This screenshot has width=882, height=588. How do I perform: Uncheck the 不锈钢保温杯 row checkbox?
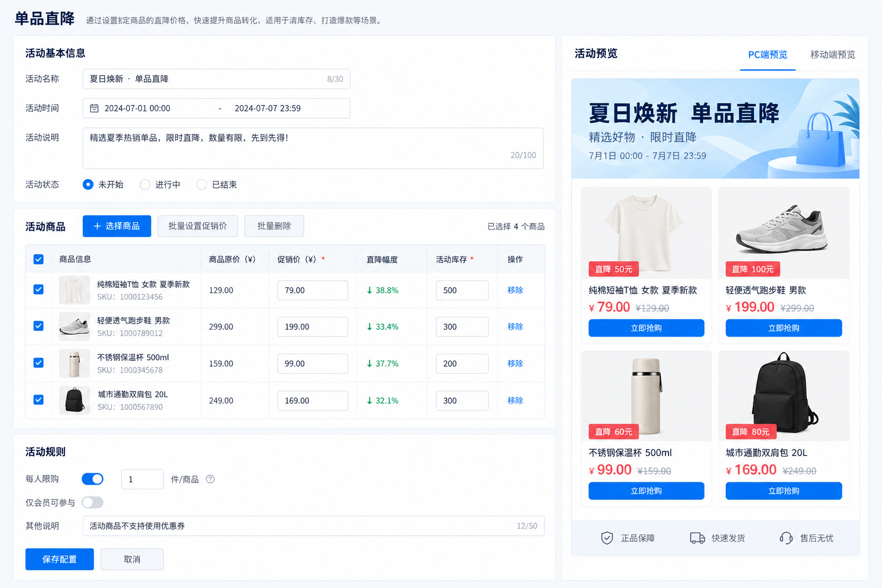pyautogui.click(x=38, y=363)
